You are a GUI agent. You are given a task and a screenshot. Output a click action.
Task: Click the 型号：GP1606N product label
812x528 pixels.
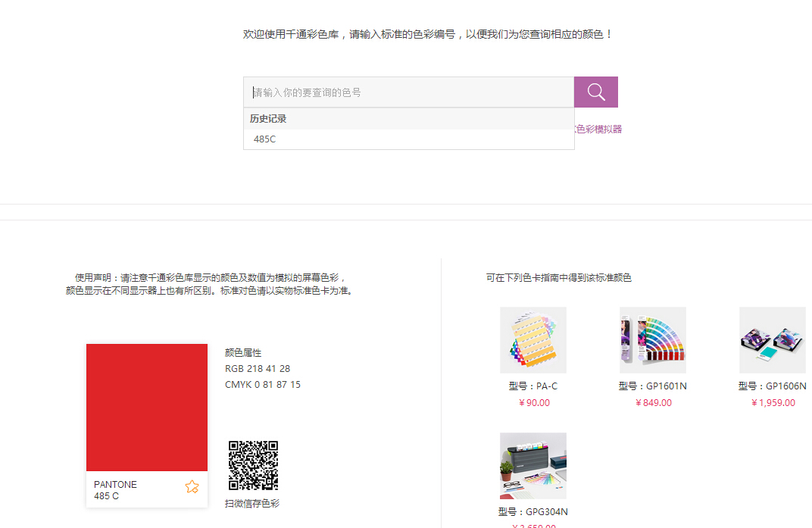(772, 386)
